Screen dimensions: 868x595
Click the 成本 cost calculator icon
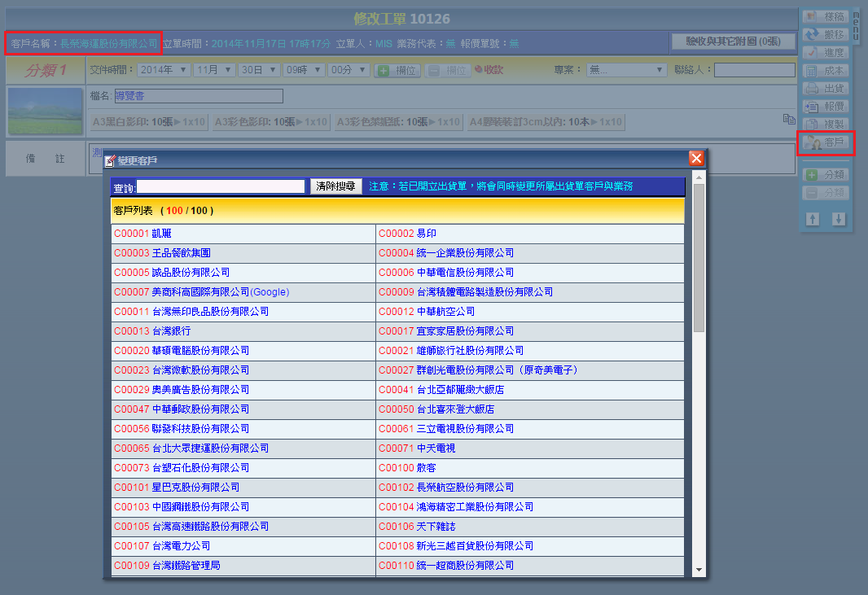coord(825,71)
